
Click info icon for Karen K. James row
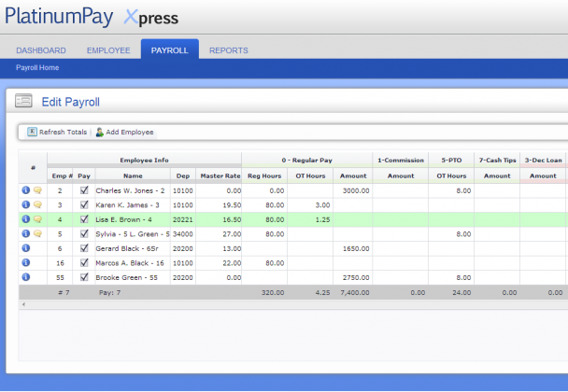(26, 204)
